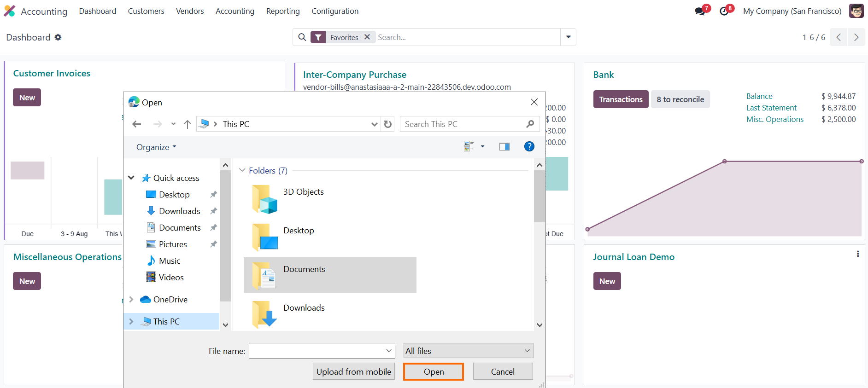
Task: Open the Last Statement link
Action: [x=771, y=108]
